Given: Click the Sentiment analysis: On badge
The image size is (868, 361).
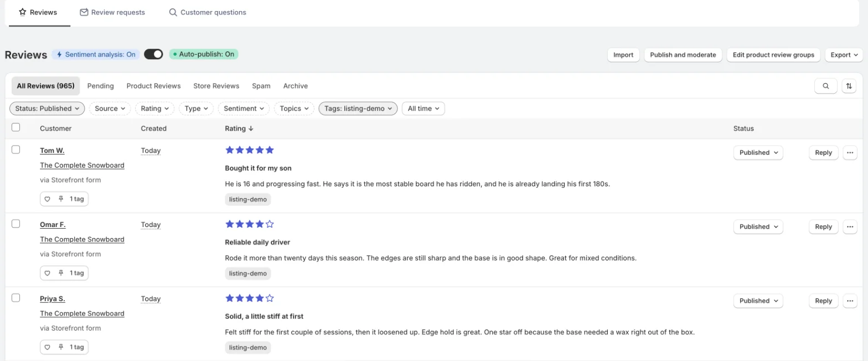Looking at the screenshot, I should pyautogui.click(x=96, y=54).
